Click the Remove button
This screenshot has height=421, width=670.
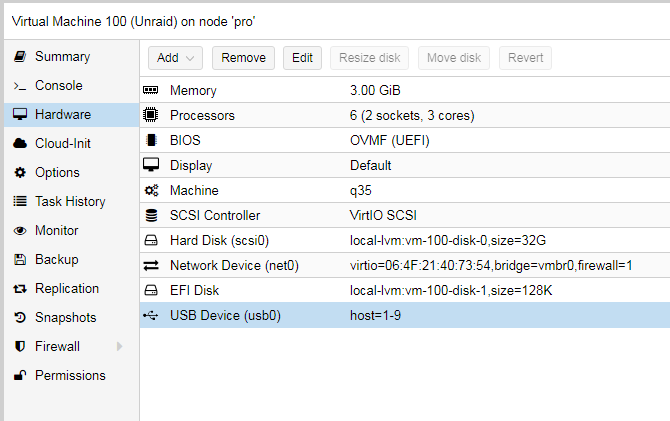244,58
